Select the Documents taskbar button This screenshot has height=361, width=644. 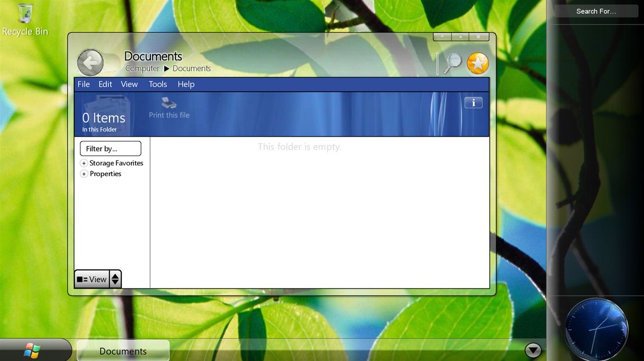123,351
